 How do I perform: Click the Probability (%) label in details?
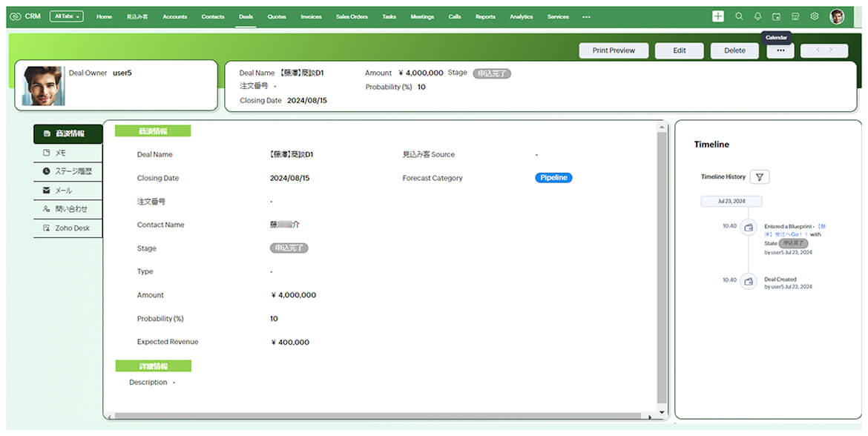pyautogui.click(x=160, y=319)
